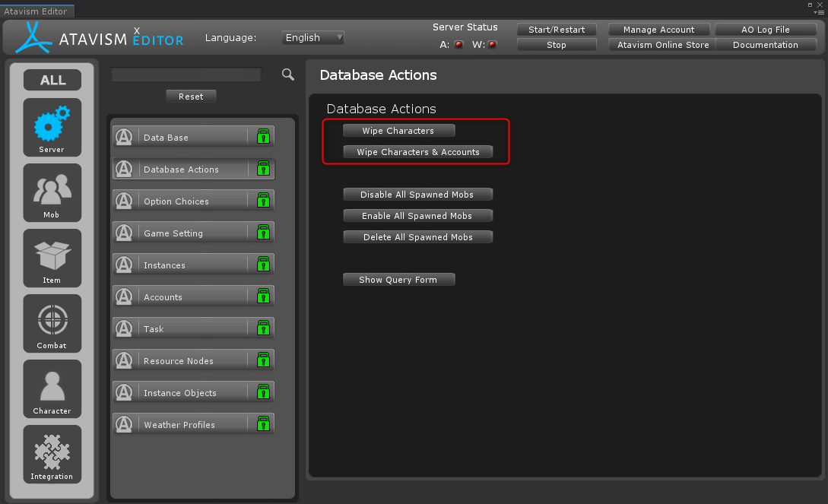Show all categories with ALL button

(52, 80)
